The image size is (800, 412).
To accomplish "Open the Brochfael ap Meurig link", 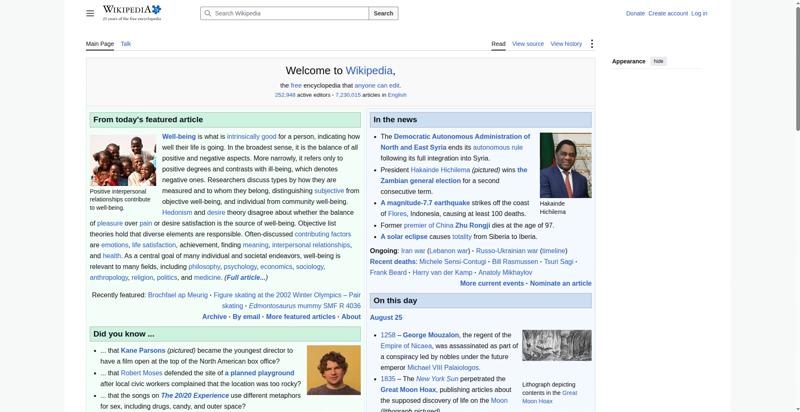I will coord(178,295).
